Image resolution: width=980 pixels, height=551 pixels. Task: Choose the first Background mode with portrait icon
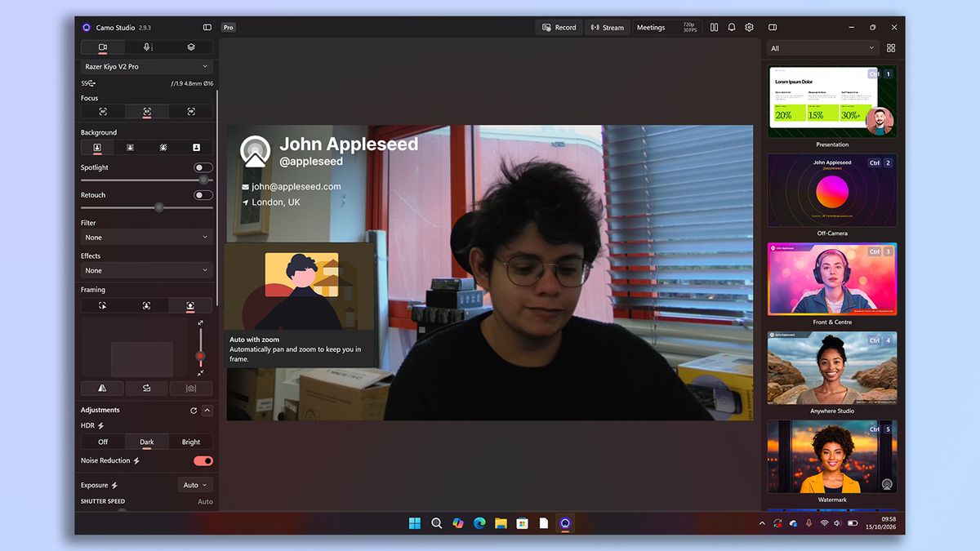pyautogui.click(x=97, y=148)
